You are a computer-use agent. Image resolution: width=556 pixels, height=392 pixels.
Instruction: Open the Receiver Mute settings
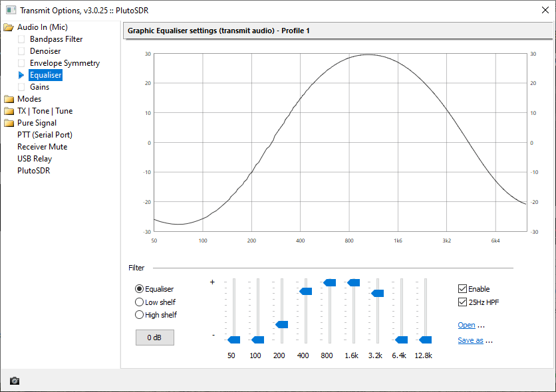coord(42,147)
